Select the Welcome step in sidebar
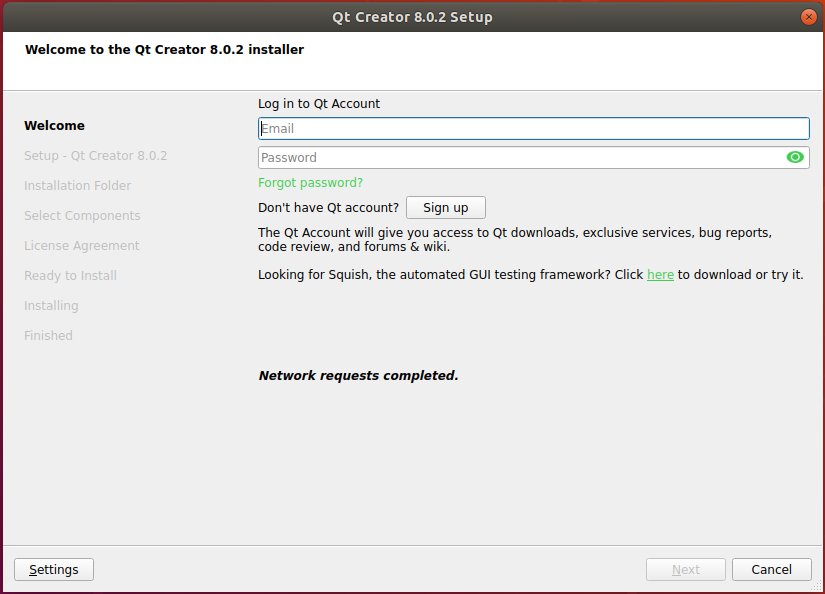825x594 pixels. click(x=54, y=126)
